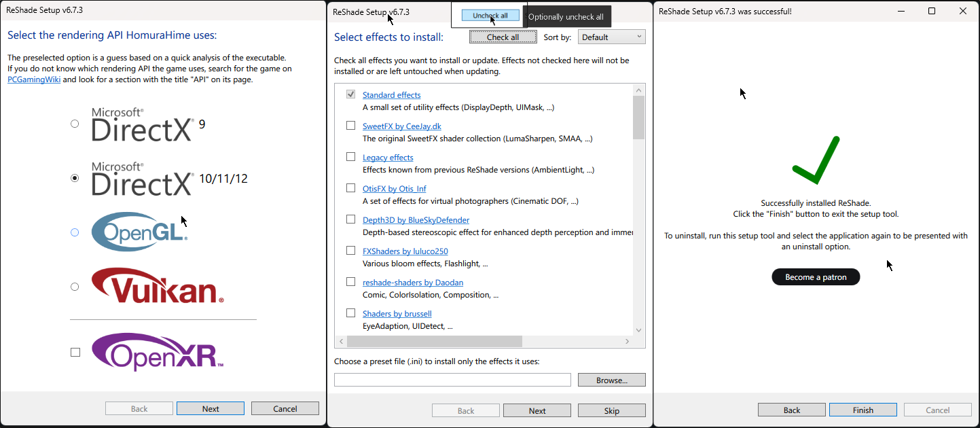Click Back in the success window
The width and height of the screenshot is (980, 428).
tap(792, 410)
